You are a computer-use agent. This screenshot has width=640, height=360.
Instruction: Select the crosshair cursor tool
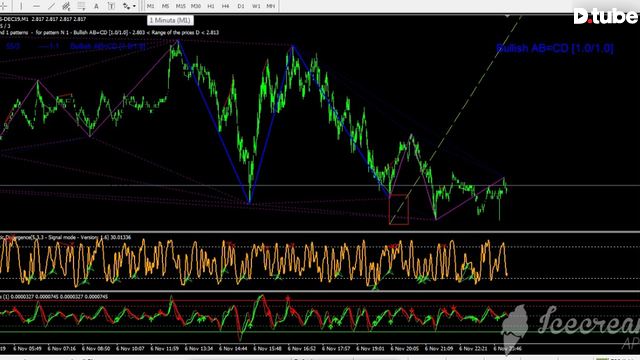coord(4,6)
